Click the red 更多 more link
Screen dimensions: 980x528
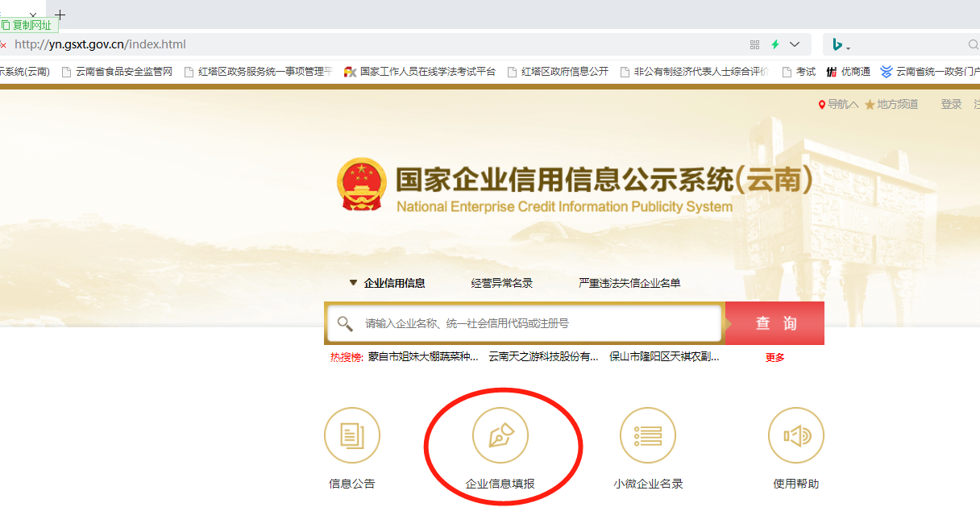[774, 358]
